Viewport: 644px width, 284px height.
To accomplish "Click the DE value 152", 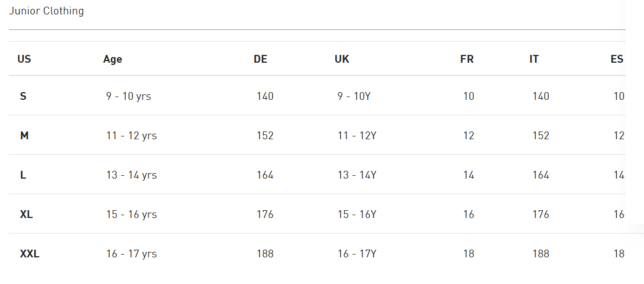I will 265,136.
